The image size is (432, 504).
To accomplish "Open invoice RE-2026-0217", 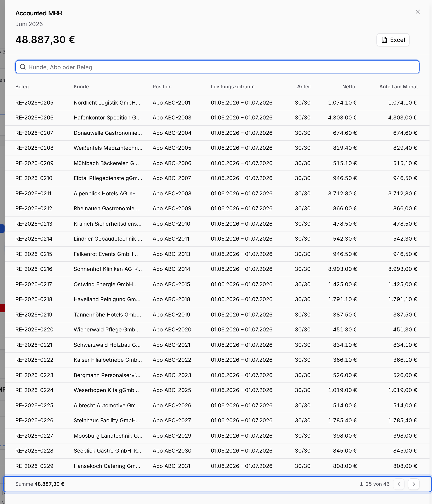I will (x=34, y=284).
